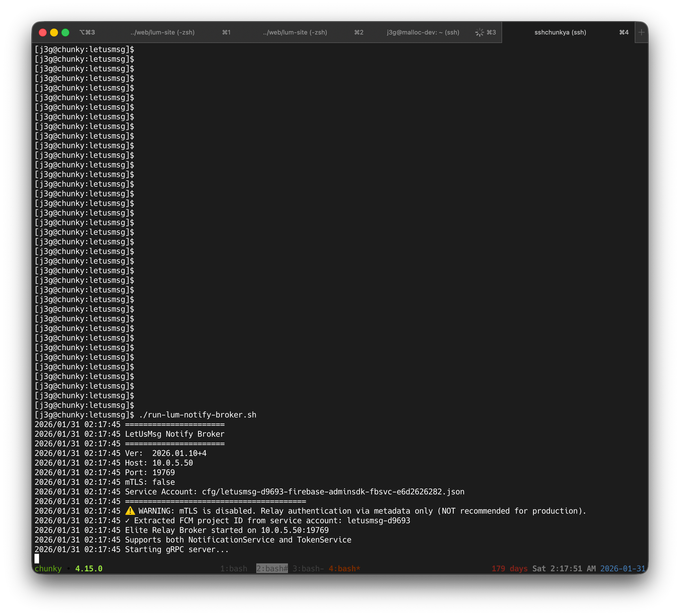Screen dimensions: 680x616
Task: Click the ./run-lum-notify-broker.sh command text
Action: 198,415
